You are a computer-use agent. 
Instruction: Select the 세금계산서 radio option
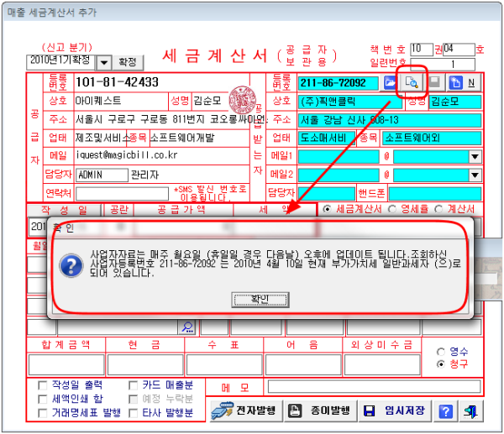point(328,208)
